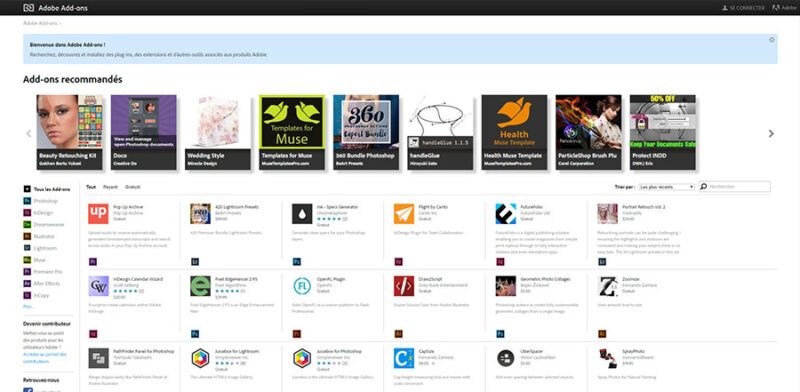This screenshot has width=800, height=392.
Task: Filter by the Illustrator sidebar icon
Action: coord(27,236)
